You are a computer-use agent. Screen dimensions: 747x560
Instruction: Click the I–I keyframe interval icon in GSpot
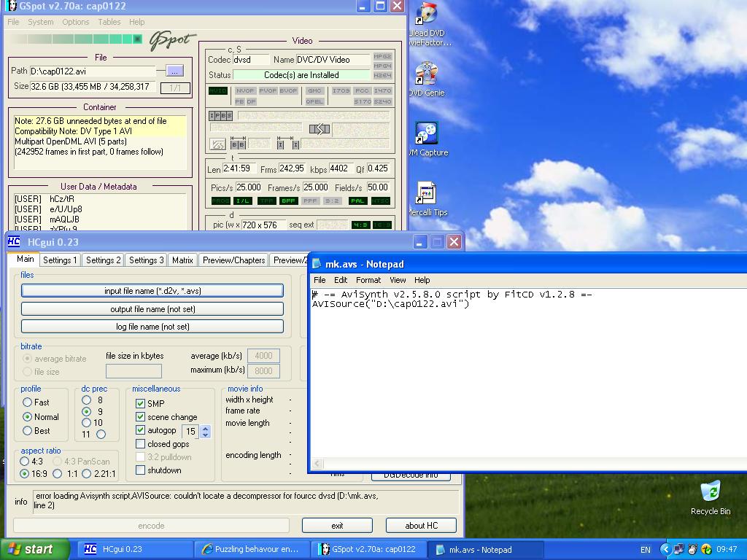287,144
